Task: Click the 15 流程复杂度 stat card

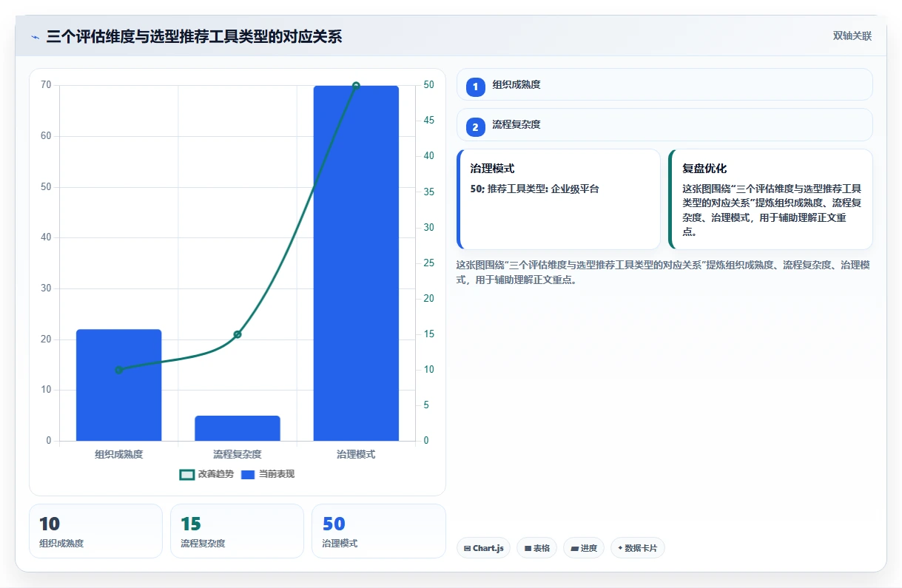Action: 237,531
